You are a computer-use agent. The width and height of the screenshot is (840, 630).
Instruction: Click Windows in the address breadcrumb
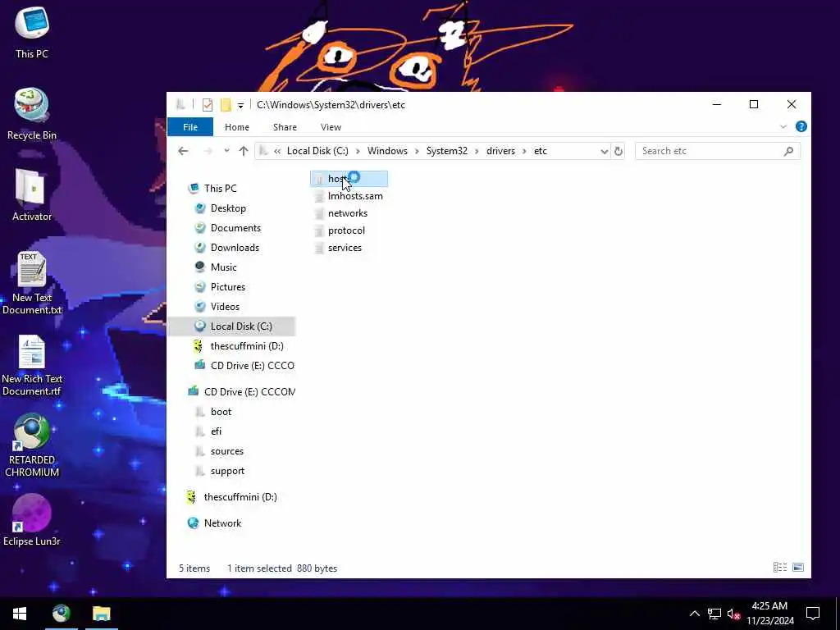point(387,151)
